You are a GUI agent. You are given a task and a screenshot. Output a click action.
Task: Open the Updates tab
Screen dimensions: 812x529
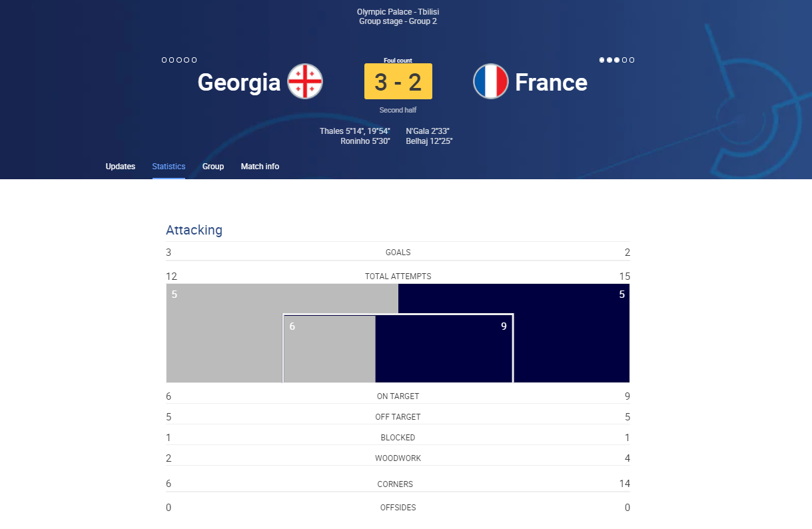tap(121, 167)
